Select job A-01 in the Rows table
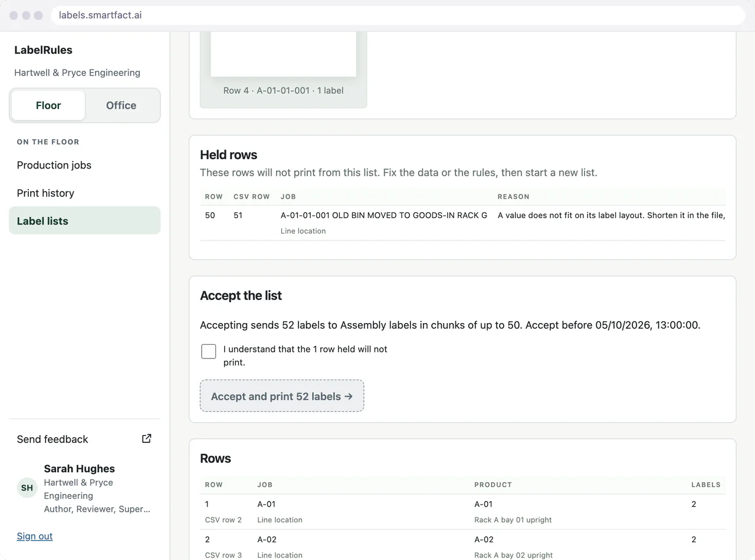Screen dimensions: 755x560 click(x=267, y=504)
